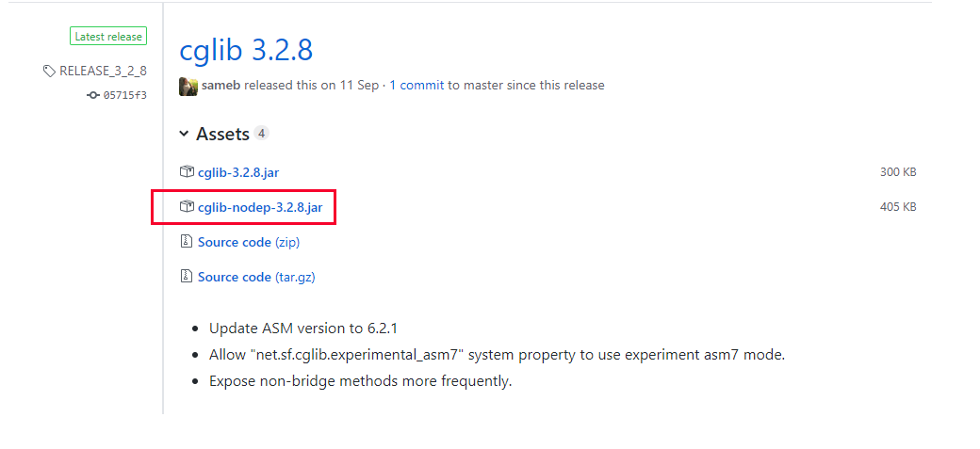This screenshot has height=449, width=980.
Task: Click the Assets heading label
Action: (x=222, y=134)
